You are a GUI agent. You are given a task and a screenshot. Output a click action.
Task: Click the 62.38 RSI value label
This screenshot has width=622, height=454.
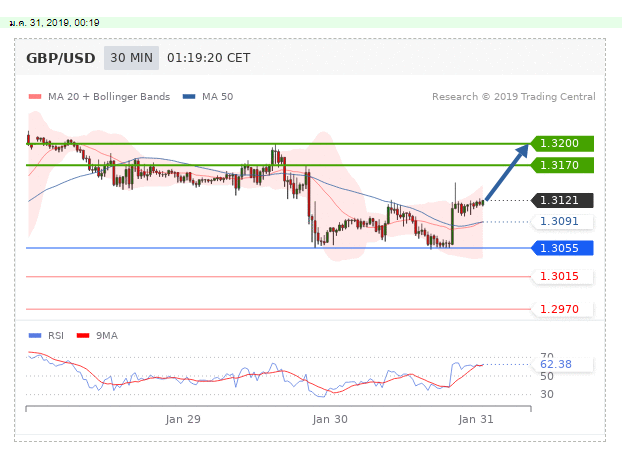coord(562,364)
